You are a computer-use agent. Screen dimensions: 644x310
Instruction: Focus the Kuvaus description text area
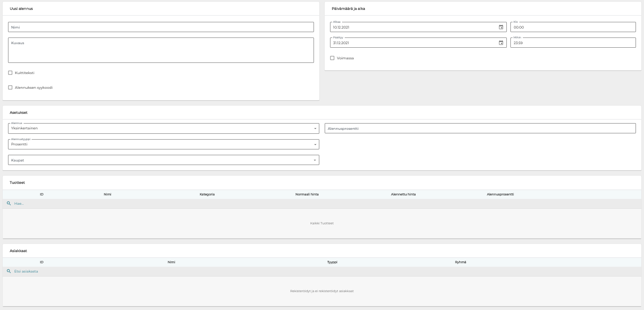pos(161,50)
